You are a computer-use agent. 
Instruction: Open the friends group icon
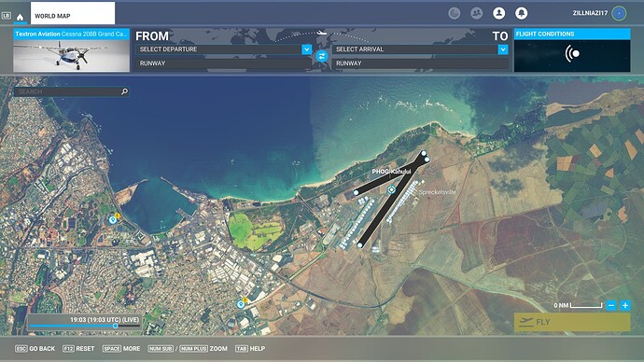coord(476,13)
